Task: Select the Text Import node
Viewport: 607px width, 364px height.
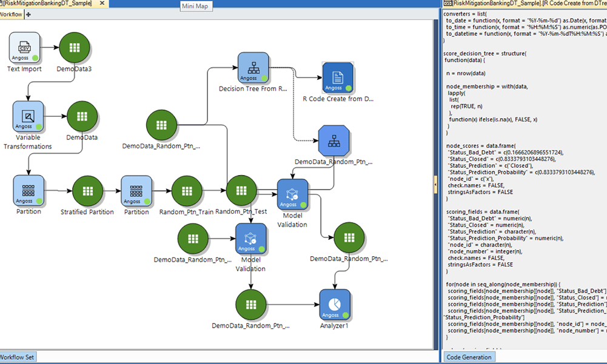Action: pyautogui.click(x=24, y=48)
